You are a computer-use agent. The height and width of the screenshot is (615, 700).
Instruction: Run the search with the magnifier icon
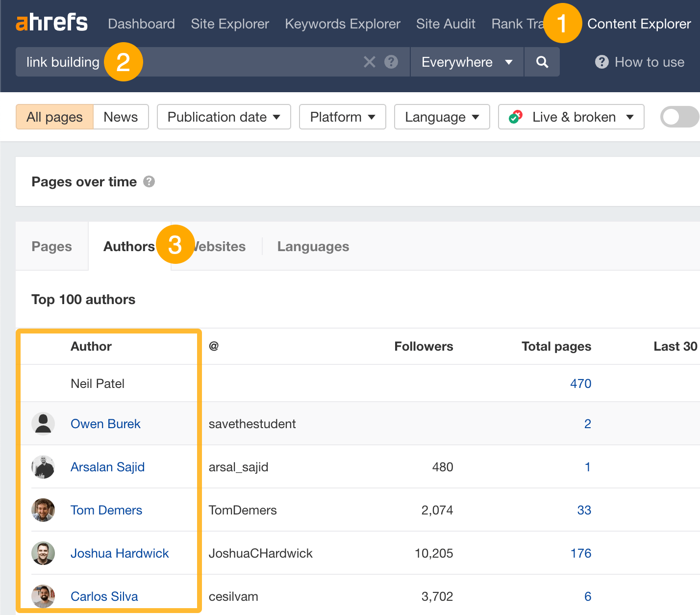(542, 62)
